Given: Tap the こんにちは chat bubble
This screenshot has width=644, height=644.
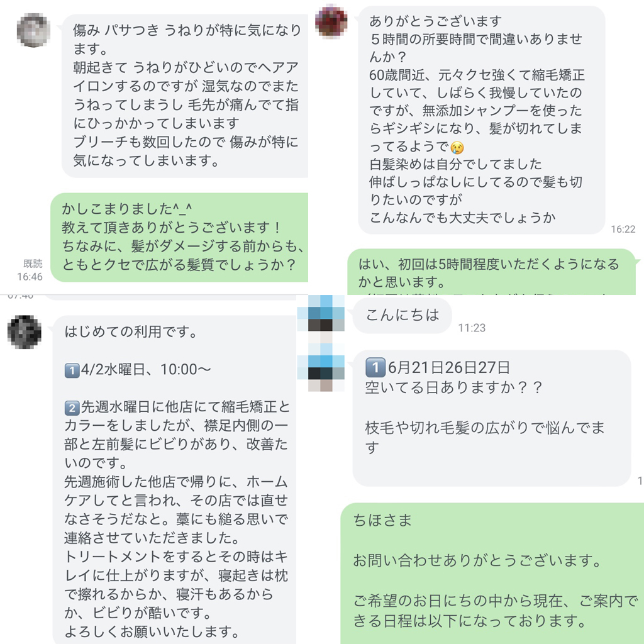Looking at the screenshot, I should (402, 315).
